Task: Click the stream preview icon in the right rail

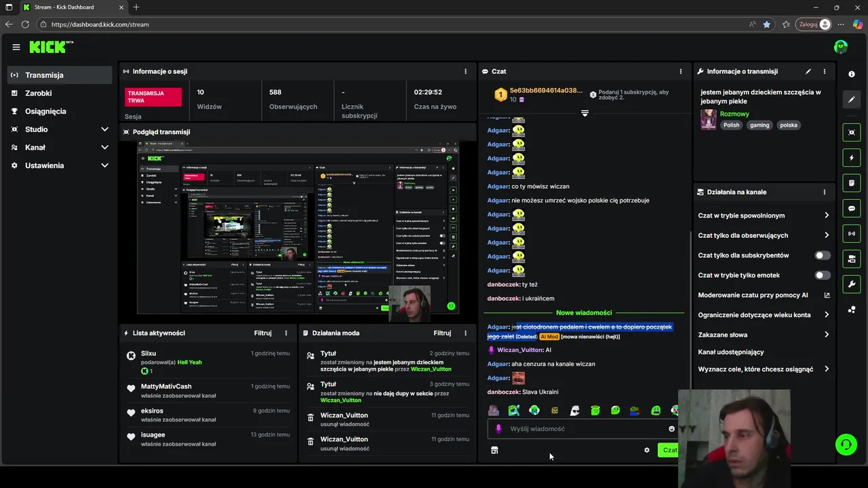Action: [852, 132]
